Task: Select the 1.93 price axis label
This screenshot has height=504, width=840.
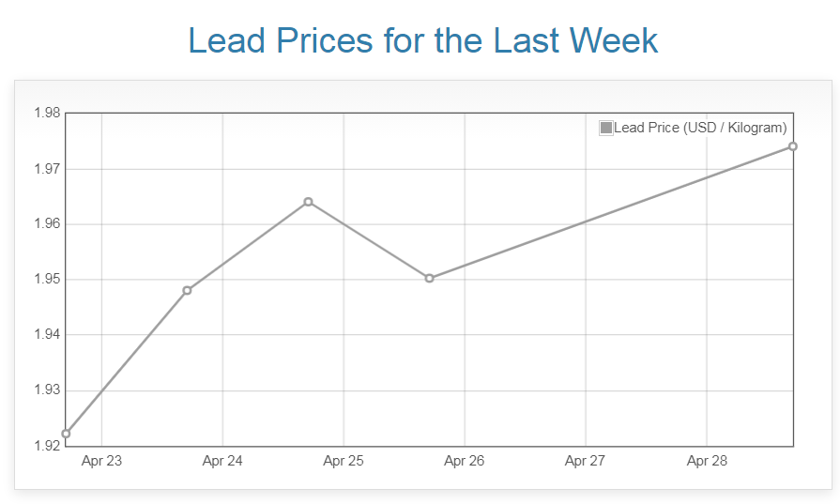Action: pyautogui.click(x=47, y=390)
